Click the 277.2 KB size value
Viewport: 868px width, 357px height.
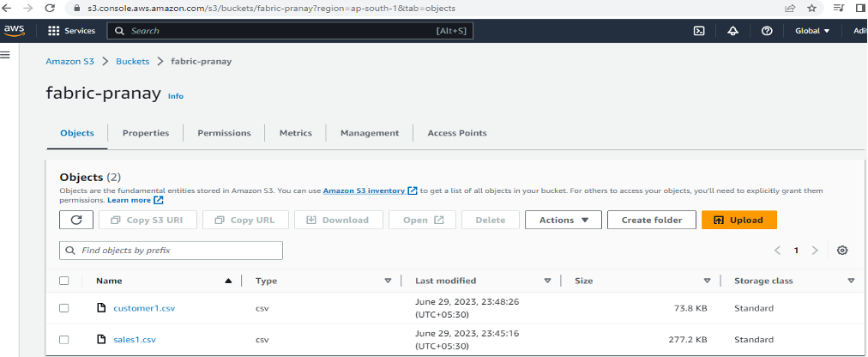(687, 339)
